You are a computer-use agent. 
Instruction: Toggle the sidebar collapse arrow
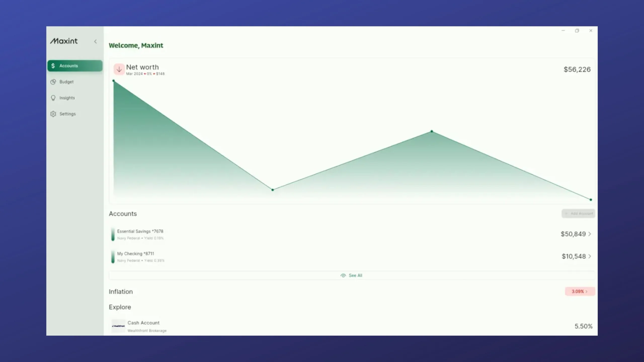[x=96, y=41]
